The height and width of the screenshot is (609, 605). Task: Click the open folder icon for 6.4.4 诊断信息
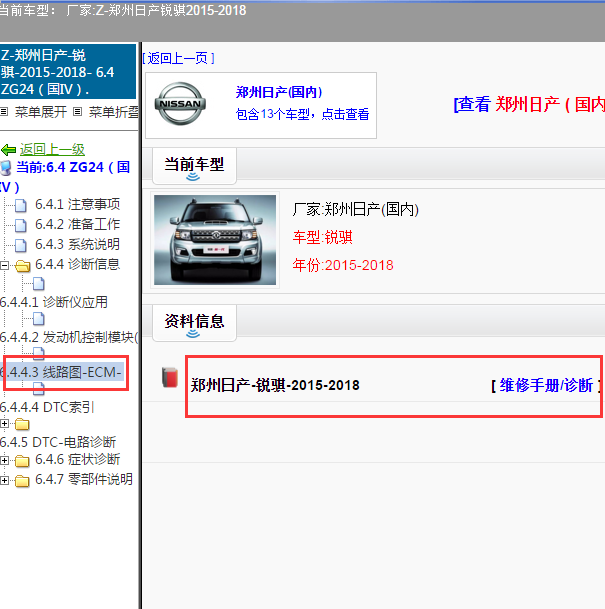pyautogui.click(x=23, y=266)
